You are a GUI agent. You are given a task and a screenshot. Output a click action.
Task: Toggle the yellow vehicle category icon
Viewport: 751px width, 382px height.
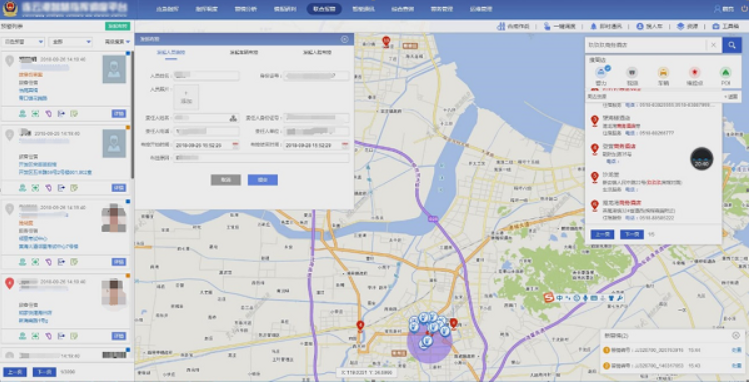[x=663, y=73]
